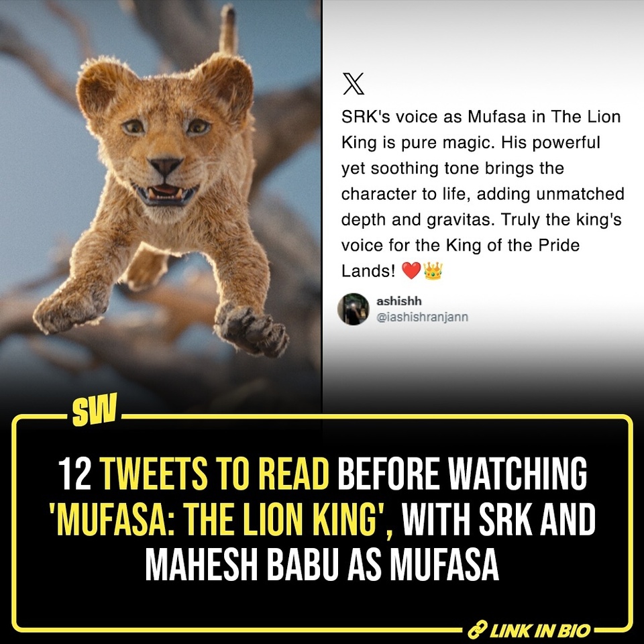
Task: Click the tweet text starting 'SRK's voice'
Action: click(x=482, y=194)
